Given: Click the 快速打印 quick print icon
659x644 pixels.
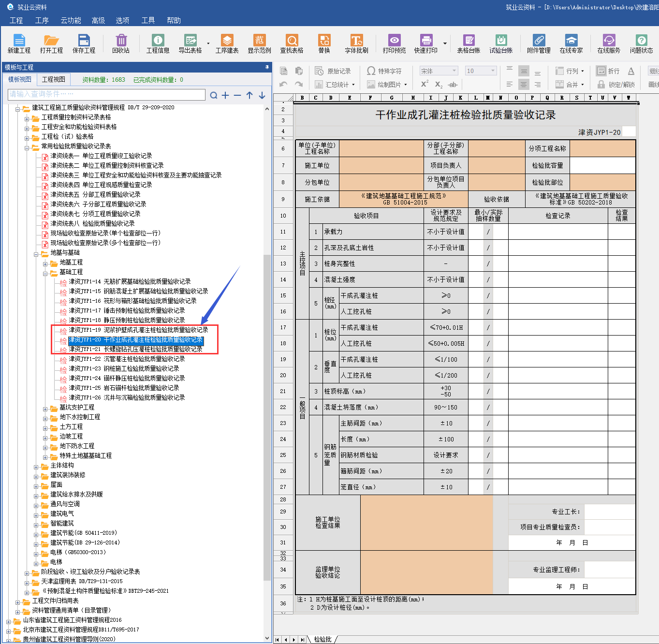Looking at the screenshot, I should (x=426, y=44).
